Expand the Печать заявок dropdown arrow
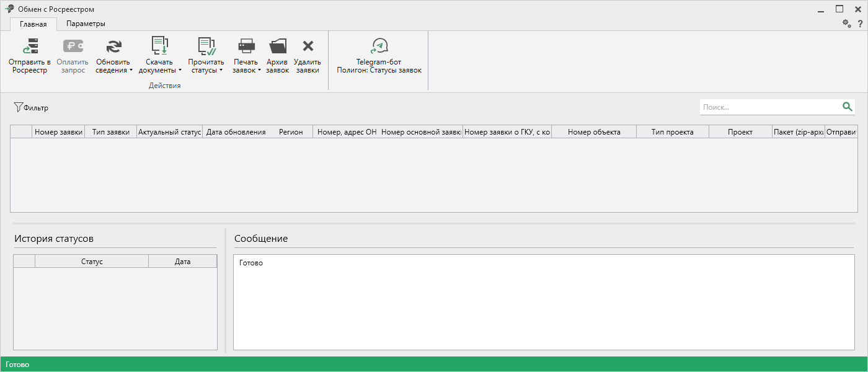The image size is (868, 372). [259, 71]
